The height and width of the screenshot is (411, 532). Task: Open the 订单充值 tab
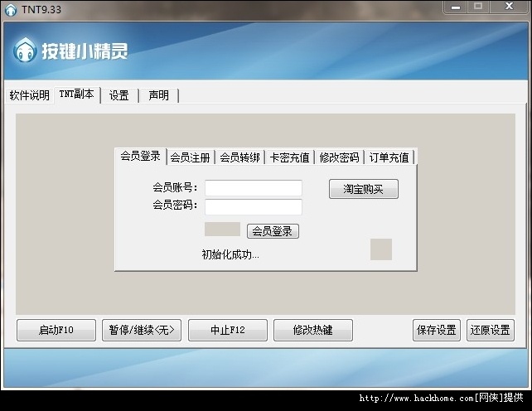[389, 157]
